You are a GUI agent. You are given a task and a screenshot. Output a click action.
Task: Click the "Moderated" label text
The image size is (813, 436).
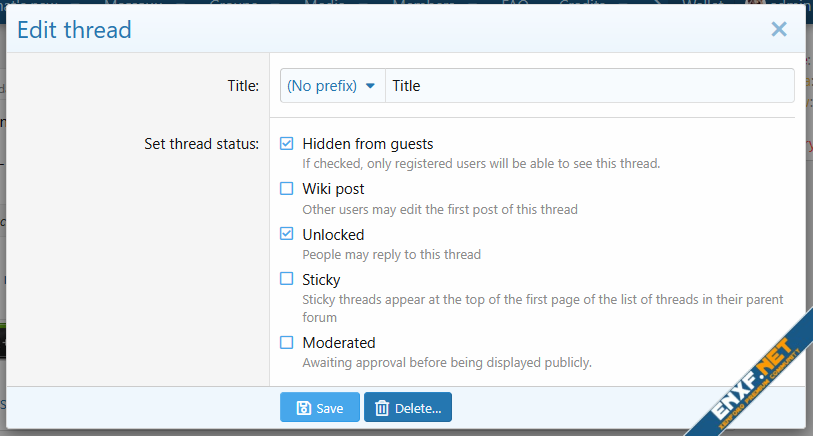[x=338, y=343]
